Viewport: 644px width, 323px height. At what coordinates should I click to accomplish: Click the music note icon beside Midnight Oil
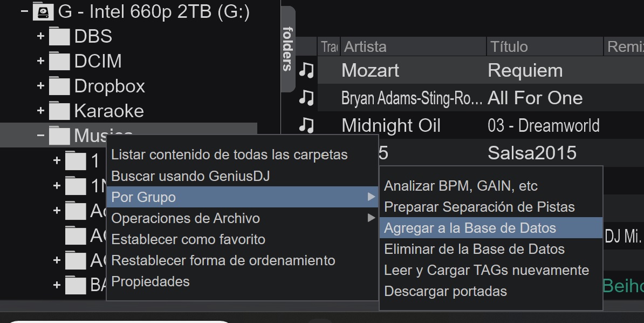click(306, 125)
